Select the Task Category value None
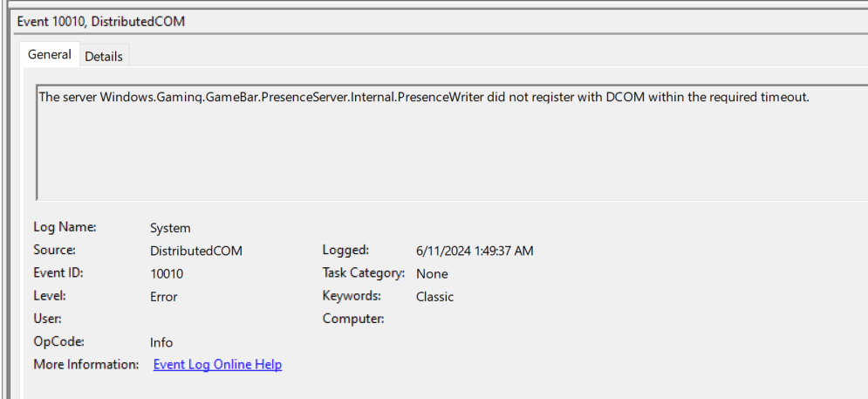Screen dimensions: 868x399 pos(432,274)
